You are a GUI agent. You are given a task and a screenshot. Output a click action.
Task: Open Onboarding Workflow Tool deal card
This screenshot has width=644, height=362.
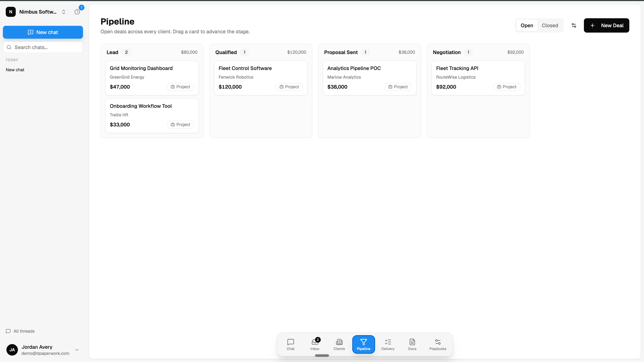click(x=152, y=116)
